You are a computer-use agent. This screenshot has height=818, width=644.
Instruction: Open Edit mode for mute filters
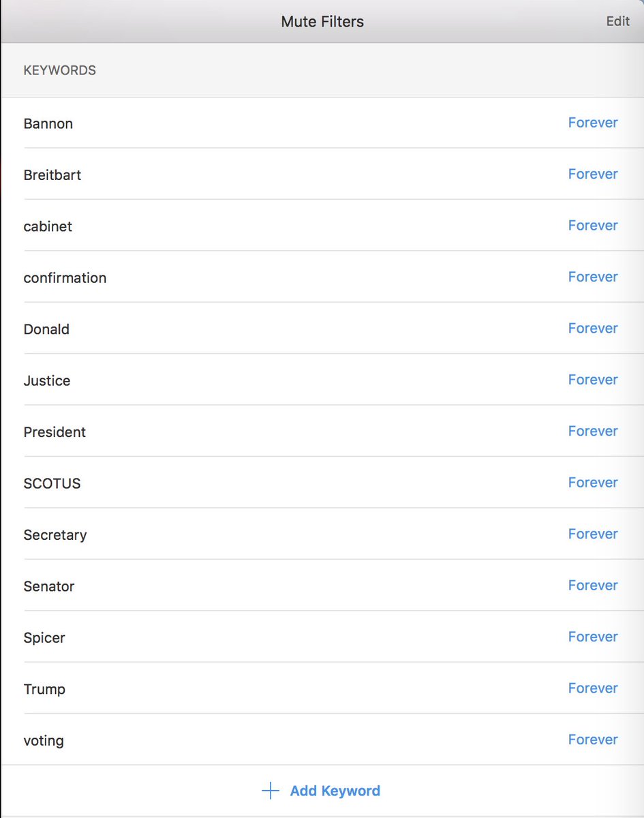pos(617,21)
